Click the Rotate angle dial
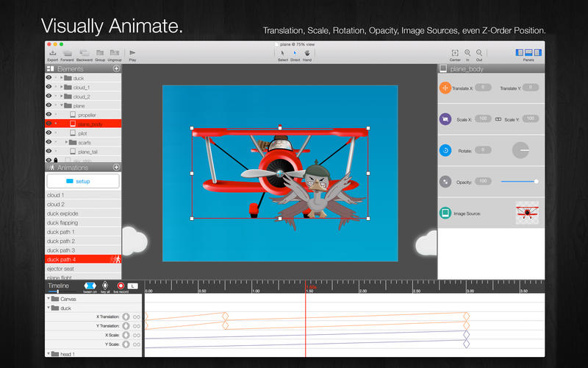 pyautogui.click(x=520, y=150)
